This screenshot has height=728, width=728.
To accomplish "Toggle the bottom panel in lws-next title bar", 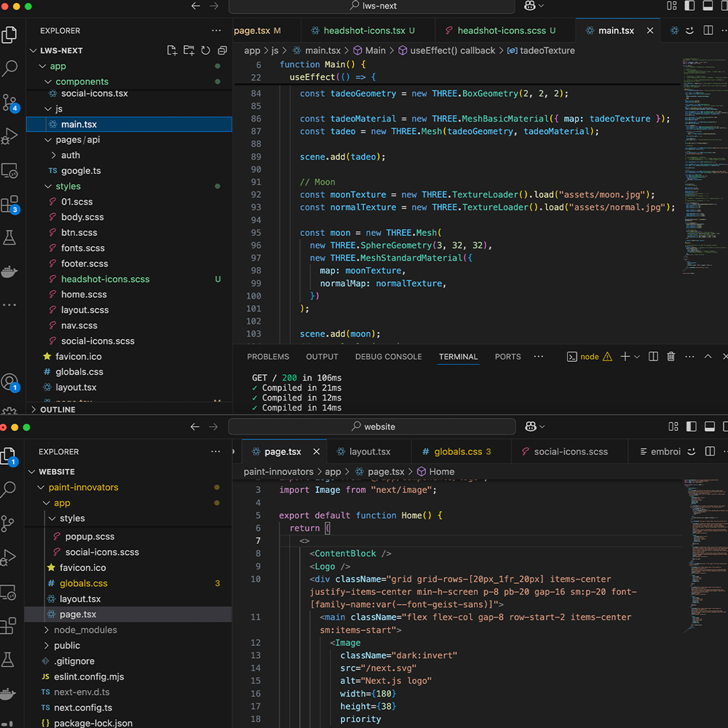I will pos(707,7).
